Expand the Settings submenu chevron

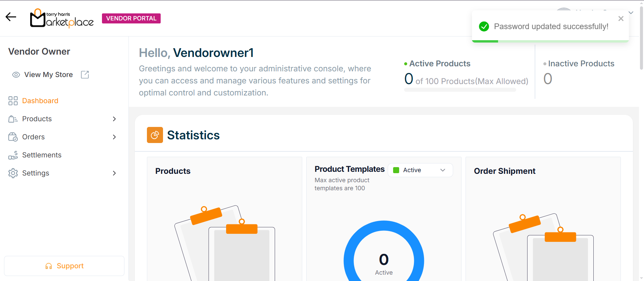pyautogui.click(x=114, y=173)
